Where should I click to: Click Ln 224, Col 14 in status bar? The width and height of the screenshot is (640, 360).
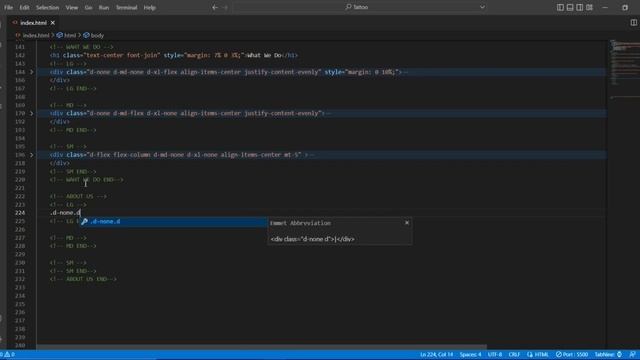pos(436,354)
